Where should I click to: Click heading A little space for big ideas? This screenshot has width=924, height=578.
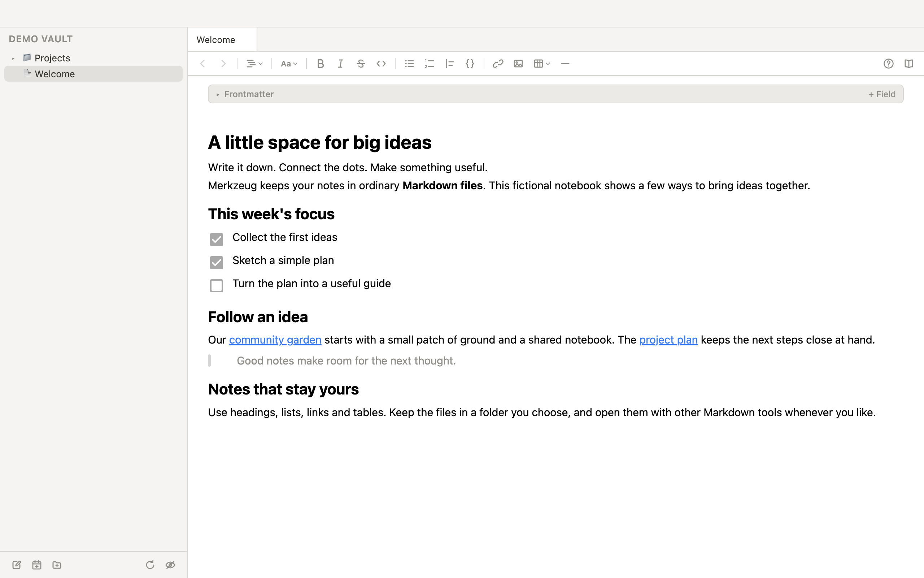[319, 143]
